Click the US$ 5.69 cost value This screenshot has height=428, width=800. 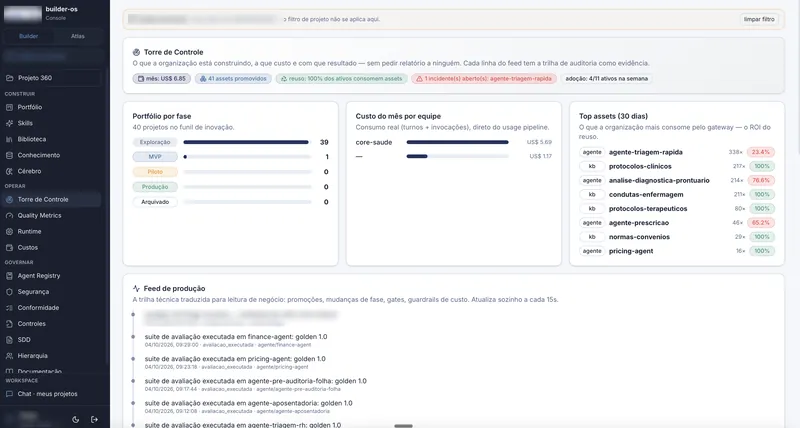click(x=539, y=142)
